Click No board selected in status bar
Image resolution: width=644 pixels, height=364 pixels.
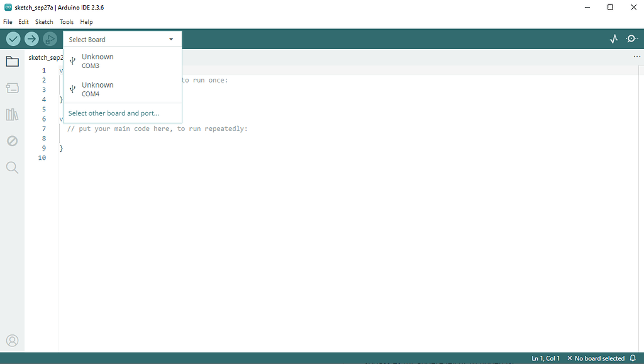coord(596,358)
